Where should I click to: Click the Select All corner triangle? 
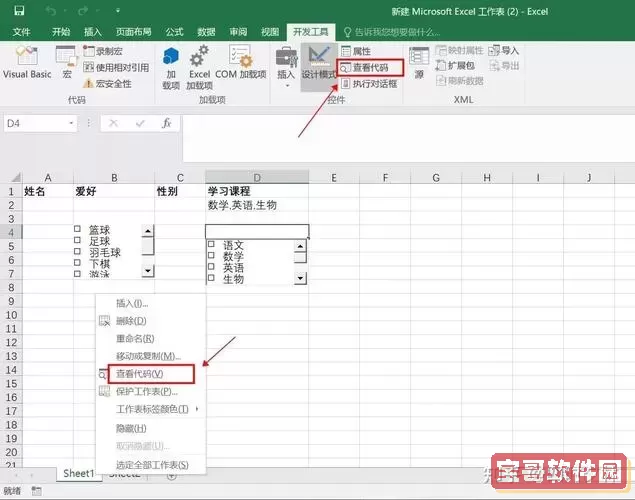(15, 177)
